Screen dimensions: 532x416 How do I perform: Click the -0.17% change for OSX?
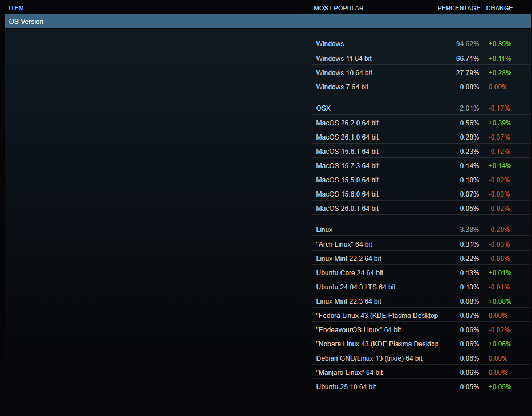coord(499,108)
